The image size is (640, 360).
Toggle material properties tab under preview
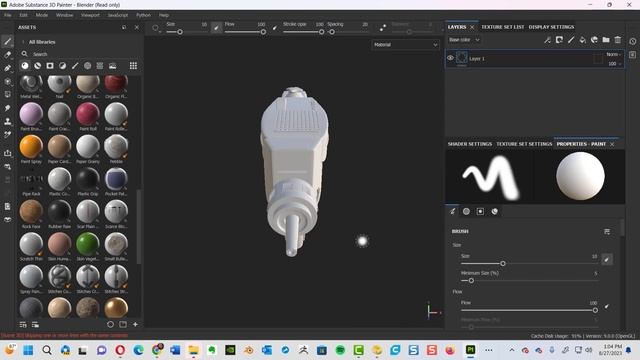[495, 211]
